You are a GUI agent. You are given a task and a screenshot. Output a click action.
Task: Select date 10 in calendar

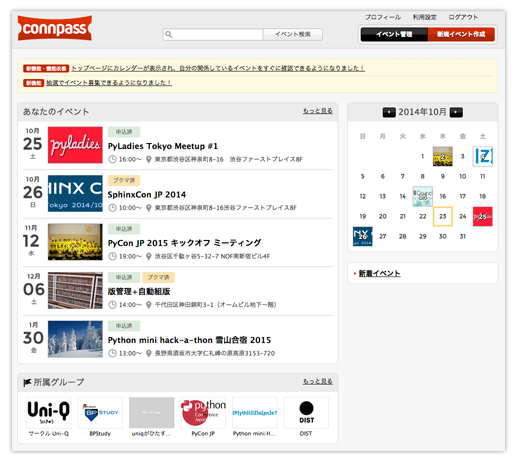pyautogui.click(x=463, y=176)
